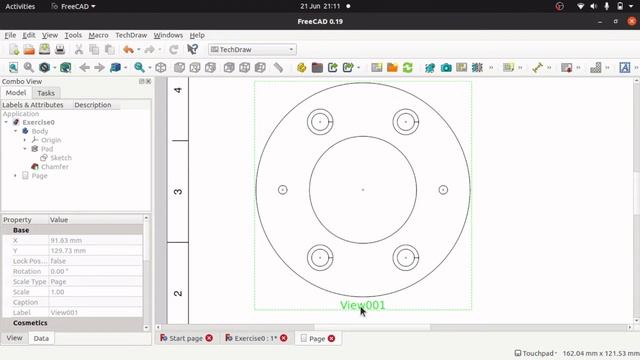
Task: Insert an active view camera icon
Action: (446, 67)
